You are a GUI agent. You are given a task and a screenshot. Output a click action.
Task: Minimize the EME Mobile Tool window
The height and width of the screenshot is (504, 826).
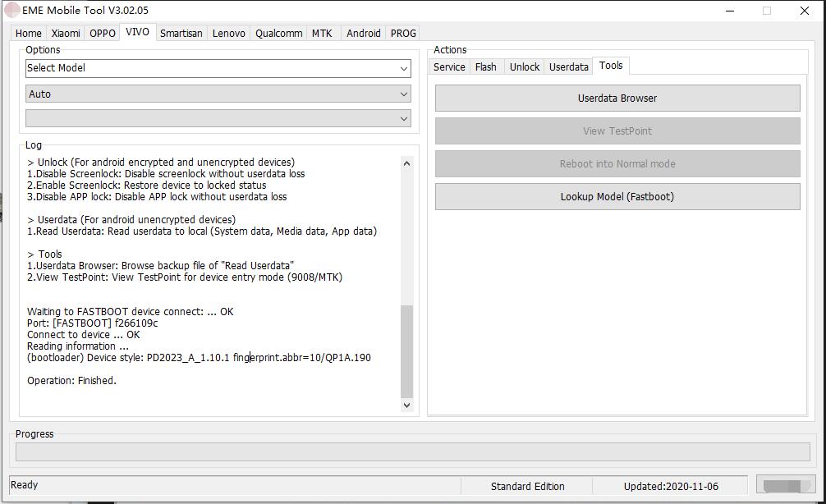click(730, 11)
